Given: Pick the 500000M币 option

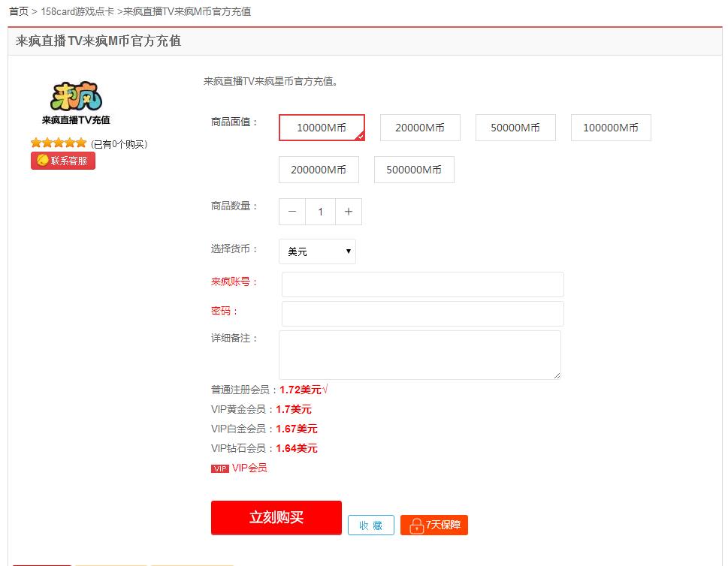Looking at the screenshot, I should click(414, 170).
